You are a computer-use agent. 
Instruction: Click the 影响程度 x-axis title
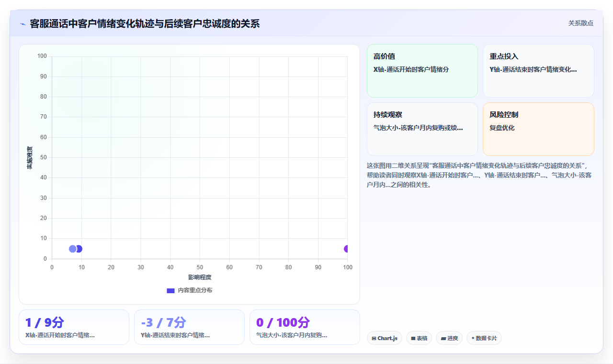pyautogui.click(x=200, y=277)
